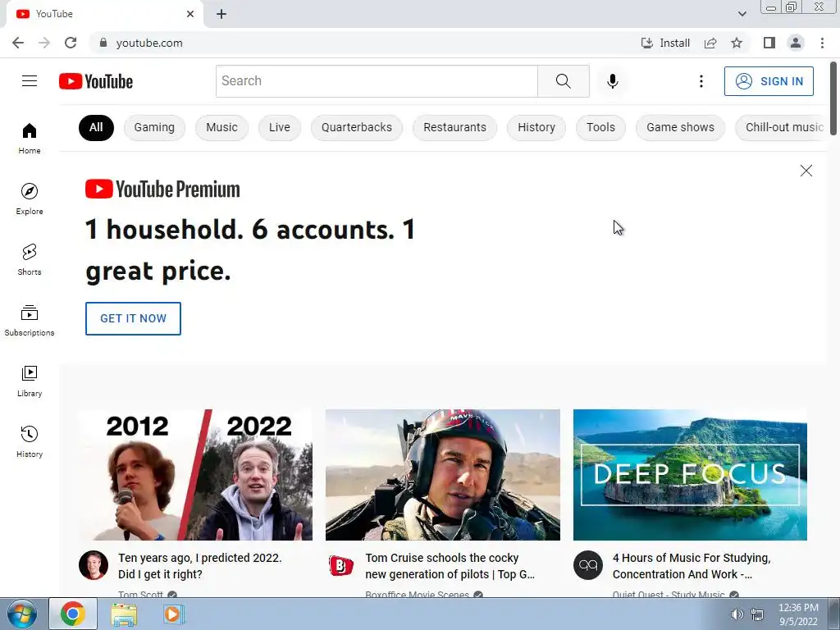Screen dimensions: 840x630
Task: Select the All filter chip
Action: 96,127
